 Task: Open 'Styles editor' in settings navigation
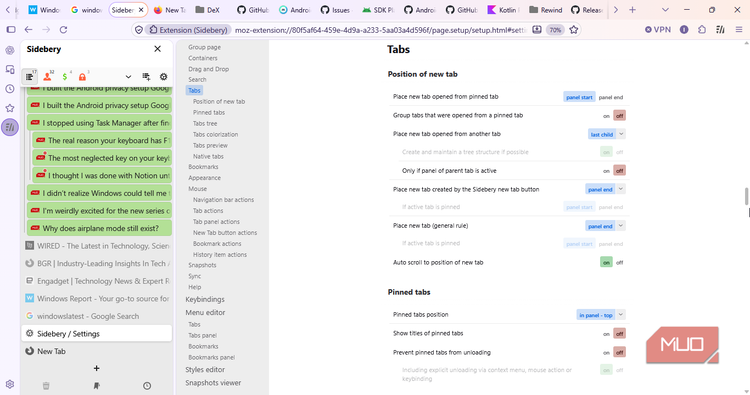[x=205, y=370]
